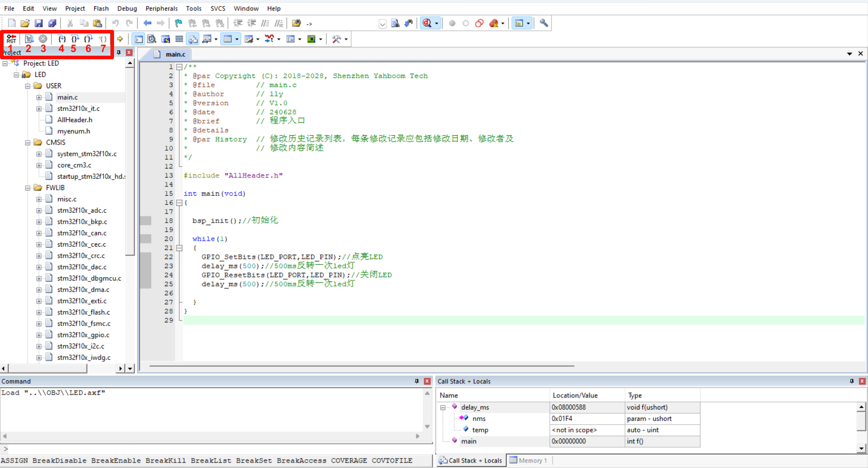Toggle the Command Window button
868x468 pixels.
[x=138, y=39]
